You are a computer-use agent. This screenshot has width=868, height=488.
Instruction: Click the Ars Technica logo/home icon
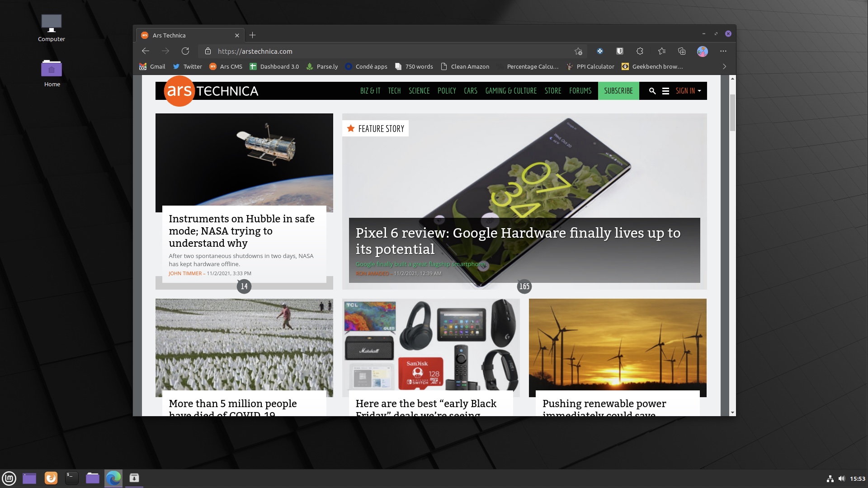(210, 90)
